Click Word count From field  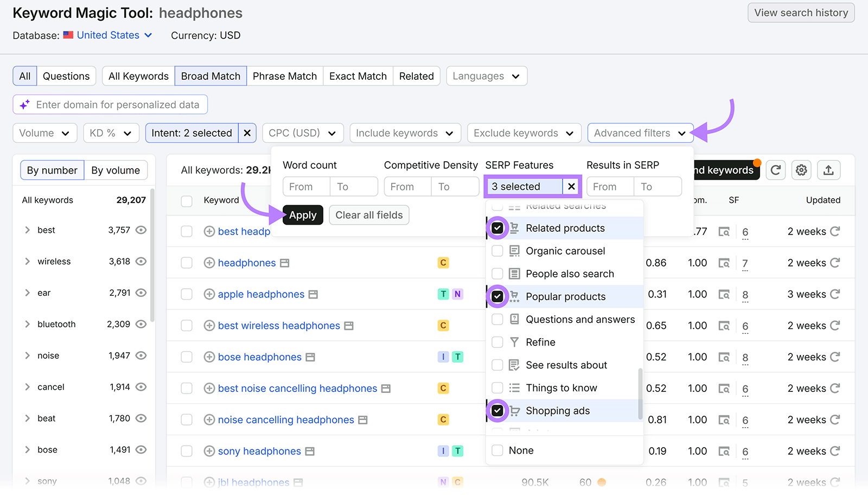pyautogui.click(x=307, y=187)
